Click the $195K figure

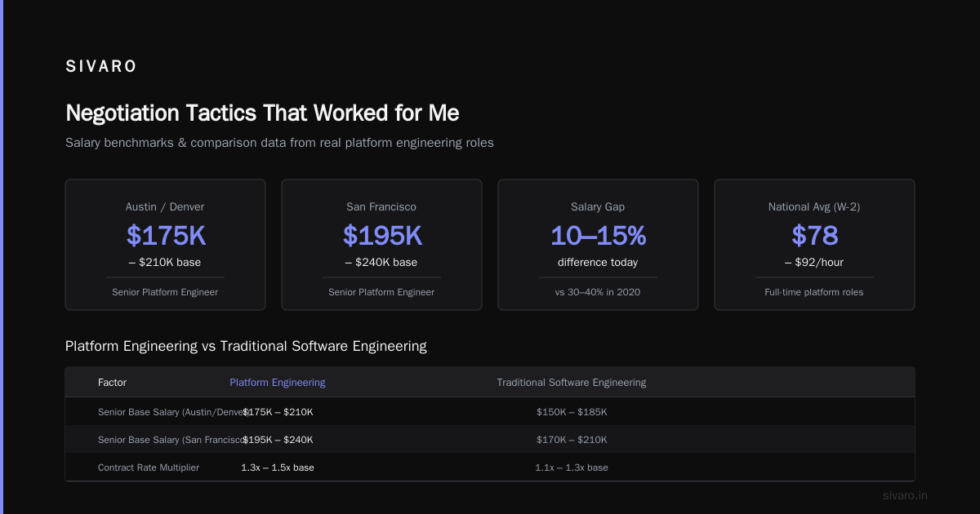[382, 236]
